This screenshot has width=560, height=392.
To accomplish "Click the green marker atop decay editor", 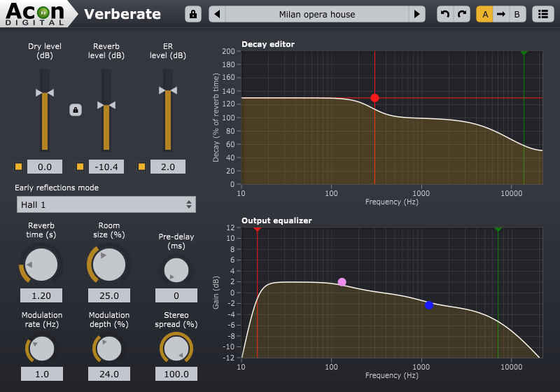I will (524, 52).
